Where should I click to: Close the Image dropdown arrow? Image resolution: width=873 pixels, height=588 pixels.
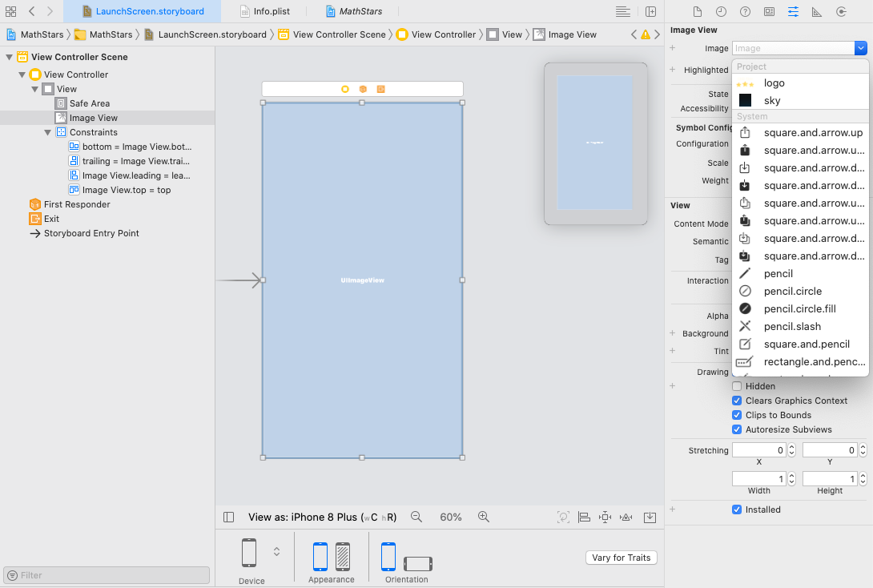coord(861,48)
